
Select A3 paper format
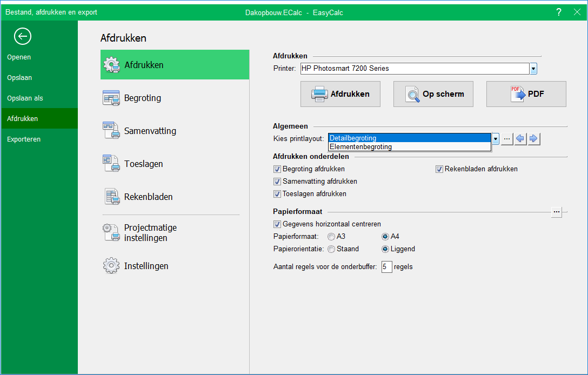coord(331,237)
